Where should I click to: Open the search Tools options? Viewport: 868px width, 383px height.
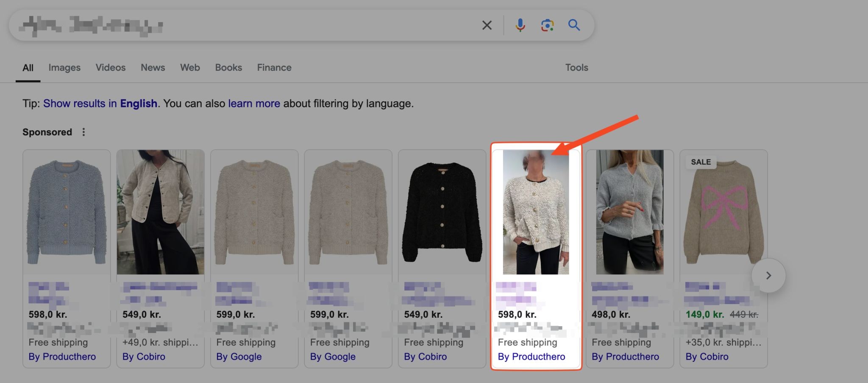click(577, 67)
